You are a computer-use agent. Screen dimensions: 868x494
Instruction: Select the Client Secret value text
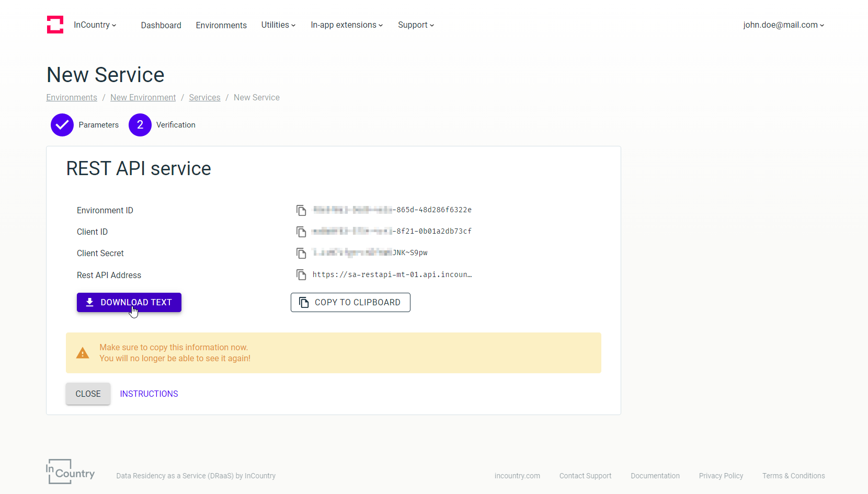(x=370, y=253)
